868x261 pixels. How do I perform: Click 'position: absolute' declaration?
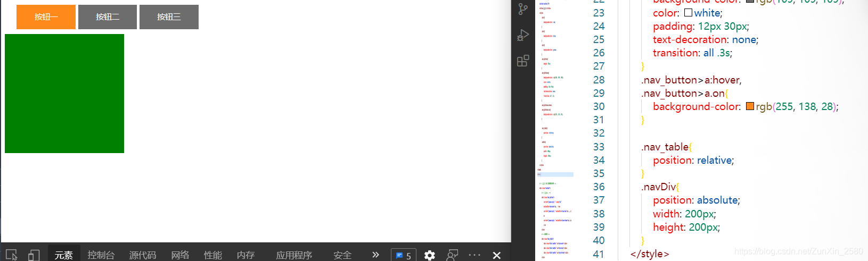(697, 200)
